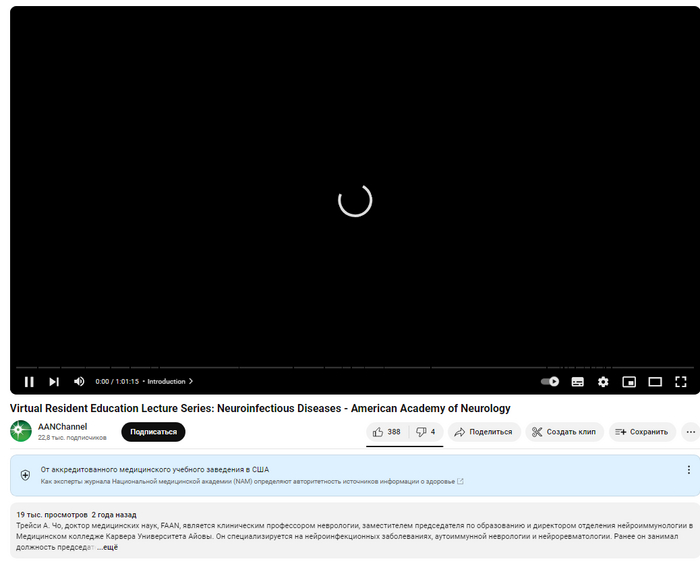Viewport: 700px width, 578px height.
Task: Toggle the autoplay switch
Action: point(550,382)
